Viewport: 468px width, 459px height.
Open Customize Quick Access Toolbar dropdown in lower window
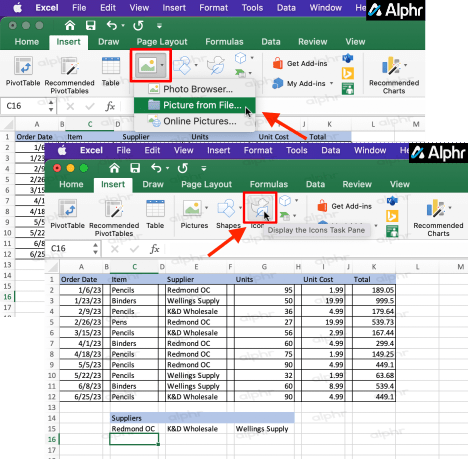coord(204,168)
